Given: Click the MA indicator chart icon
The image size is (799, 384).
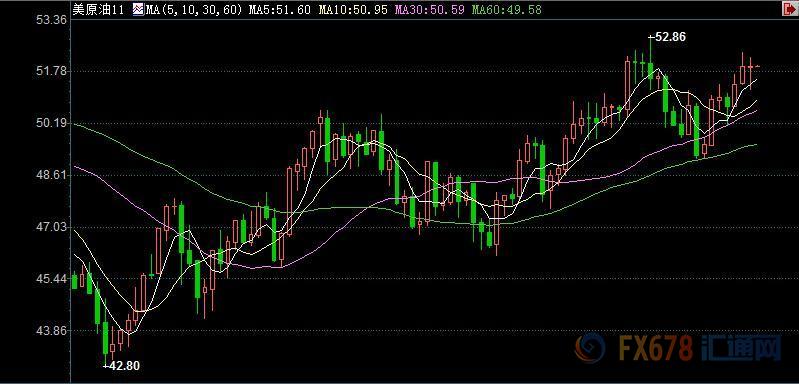Looking at the screenshot, I should [x=139, y=9].
